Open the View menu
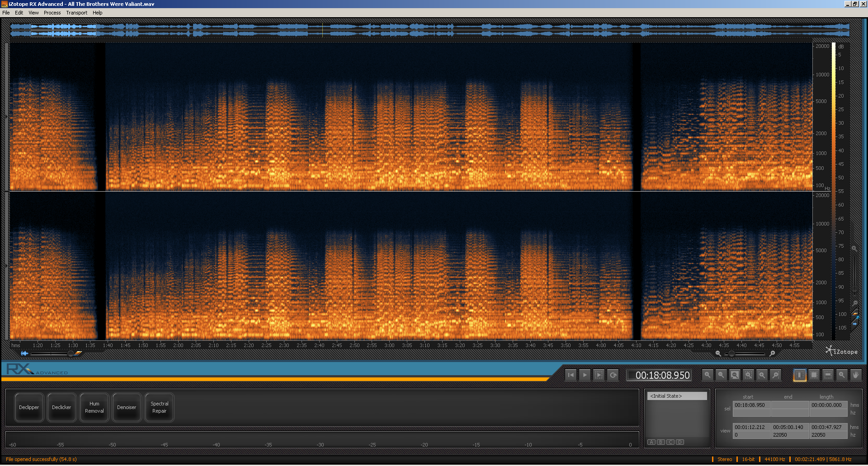The height and width of the screenshot is (466, 868). coord(33,13)
